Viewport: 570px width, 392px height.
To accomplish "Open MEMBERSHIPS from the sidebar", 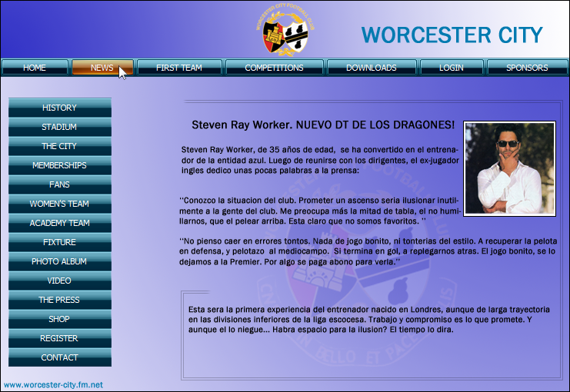I will [x=60, y=165].
